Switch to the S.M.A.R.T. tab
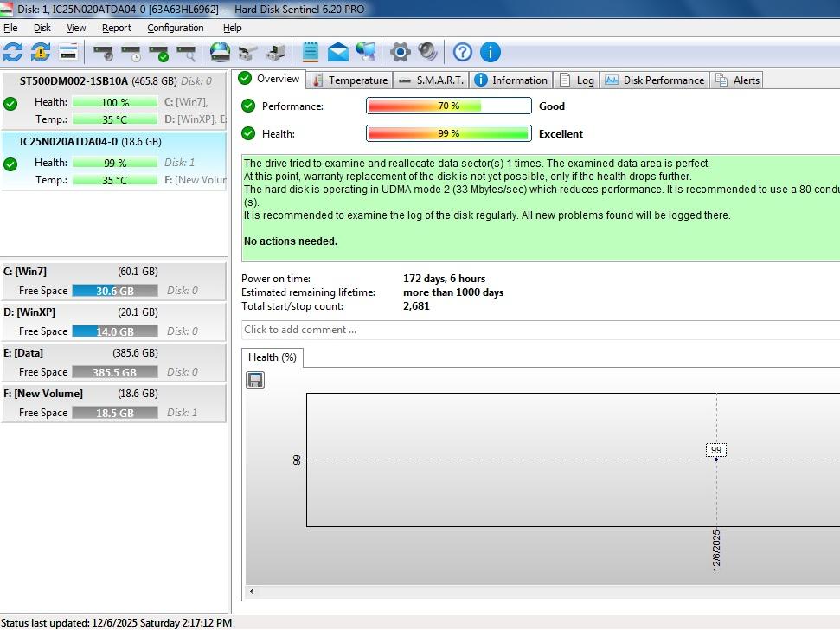The width and height of the screenshot is (840, 630). pos(431,80)
